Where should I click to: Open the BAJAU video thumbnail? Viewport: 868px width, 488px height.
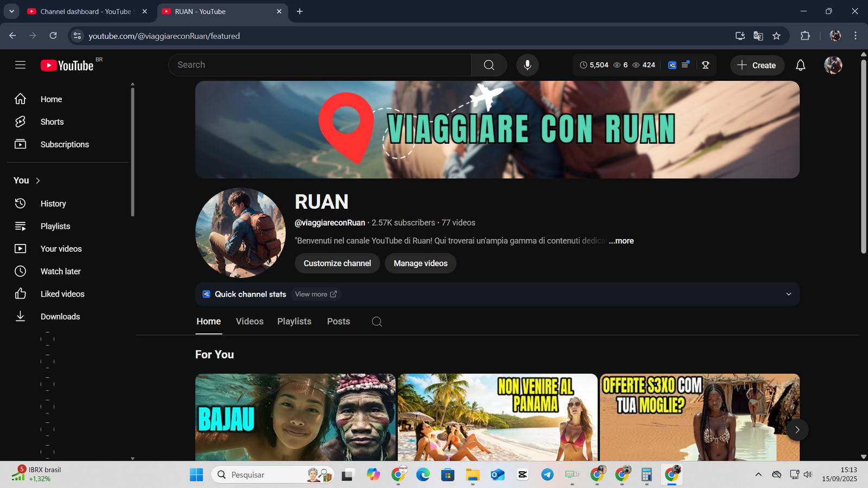coord(296,418)
